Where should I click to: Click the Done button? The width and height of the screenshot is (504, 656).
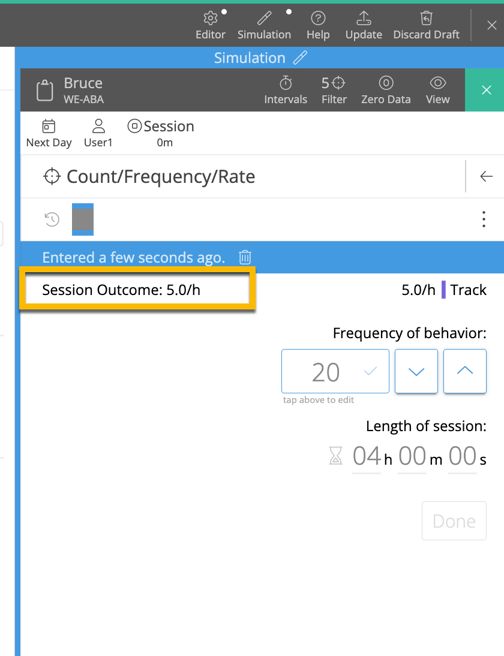pos(454,521)
